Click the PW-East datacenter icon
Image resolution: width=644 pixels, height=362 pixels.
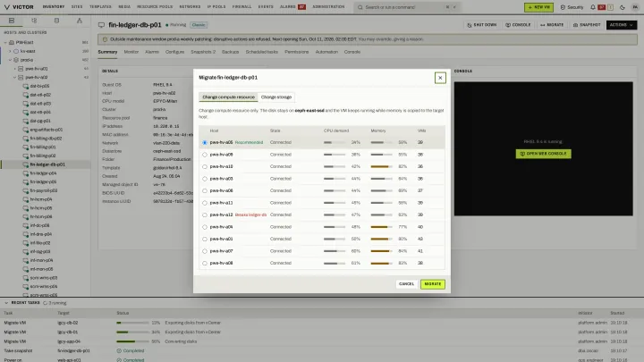coord(12,42)
